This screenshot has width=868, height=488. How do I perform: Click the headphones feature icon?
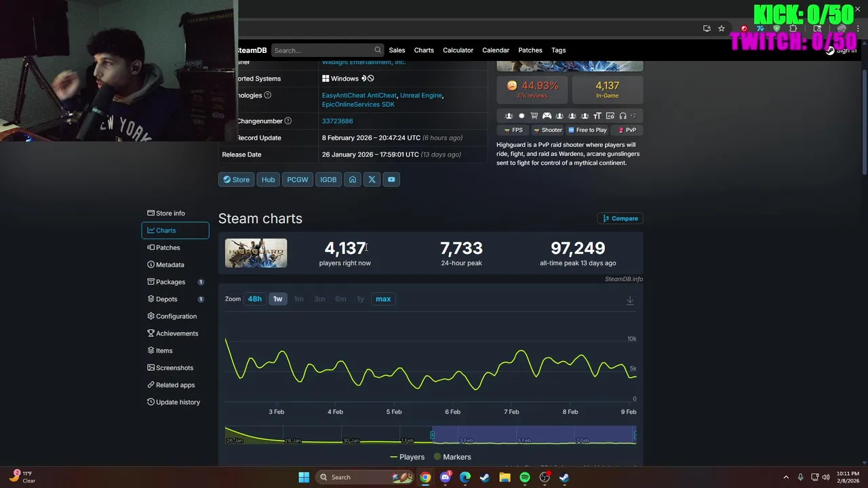(x=623, y=116)
